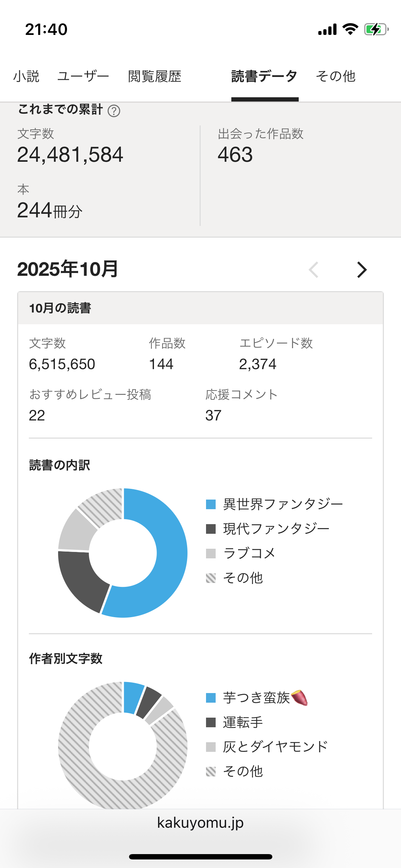
Task: Tap the cellular signal bars icon
Action: tap(327, 30)
